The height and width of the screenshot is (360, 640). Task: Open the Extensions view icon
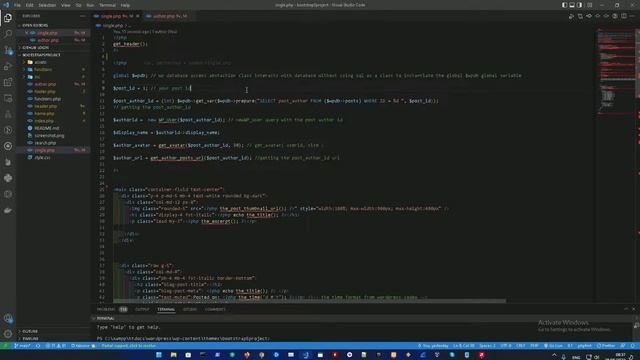8,82
